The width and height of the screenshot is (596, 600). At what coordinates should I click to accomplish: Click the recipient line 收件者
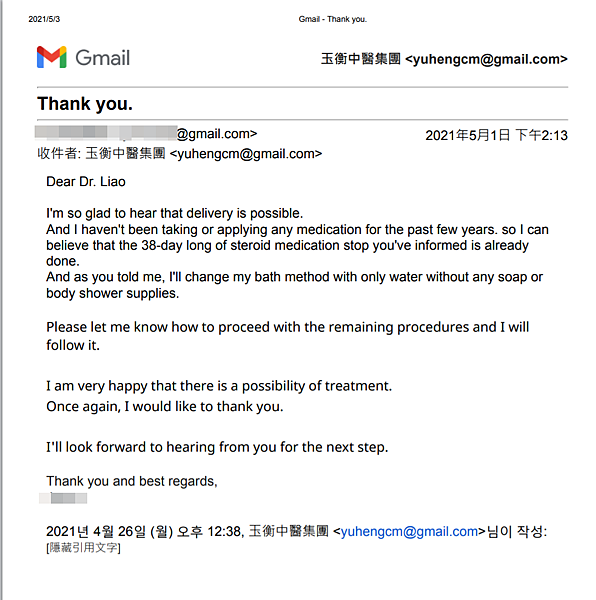point(180,153)
